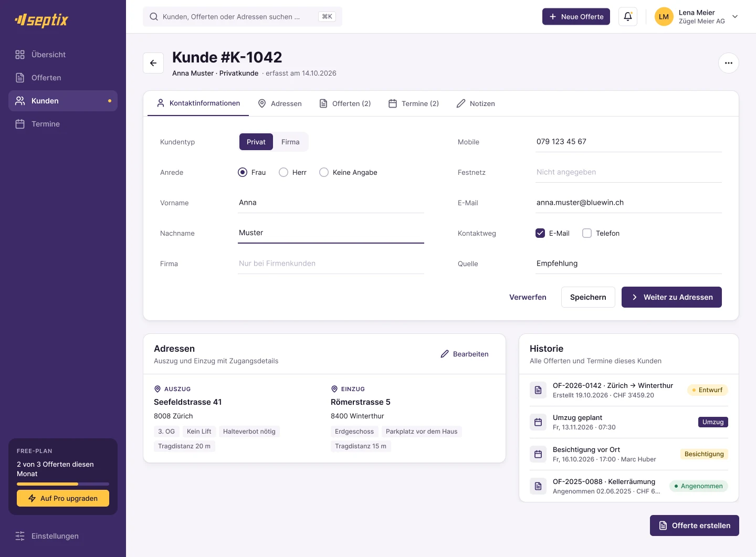756x557 pixels.
Task: Uncheck the E-Mail Kontaktweg checkbox
Action: (540, 233)
